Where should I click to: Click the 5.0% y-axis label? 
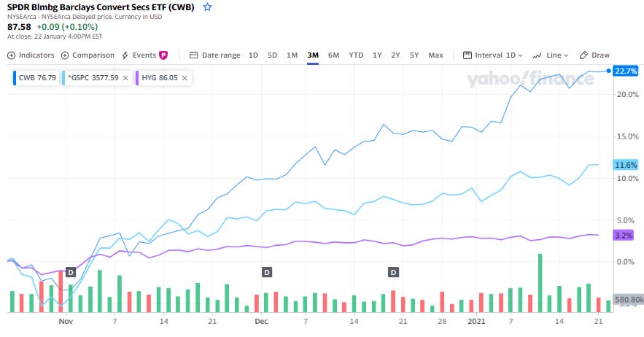tap(625, 220)
